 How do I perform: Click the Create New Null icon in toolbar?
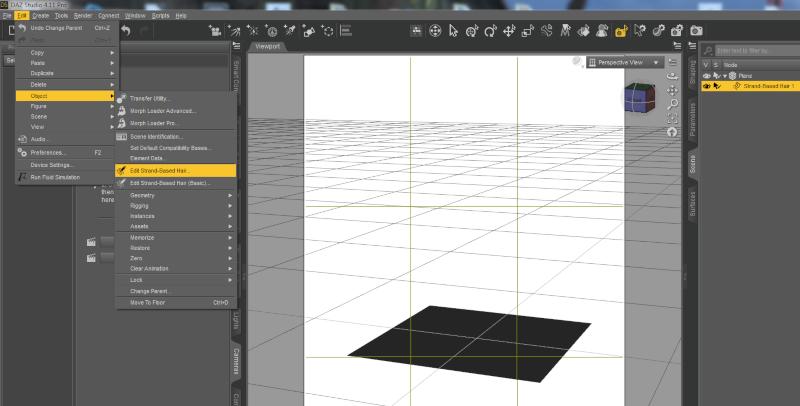328,31
